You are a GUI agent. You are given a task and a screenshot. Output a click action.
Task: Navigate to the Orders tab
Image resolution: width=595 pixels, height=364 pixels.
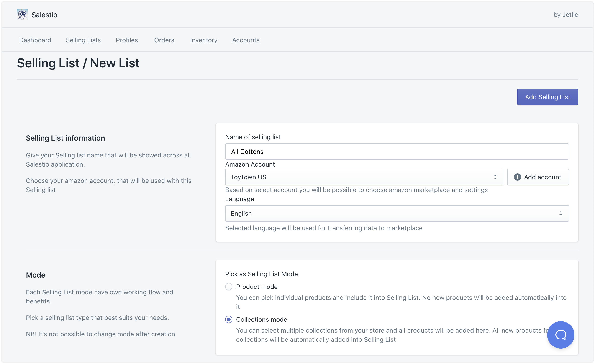(164, 40)
